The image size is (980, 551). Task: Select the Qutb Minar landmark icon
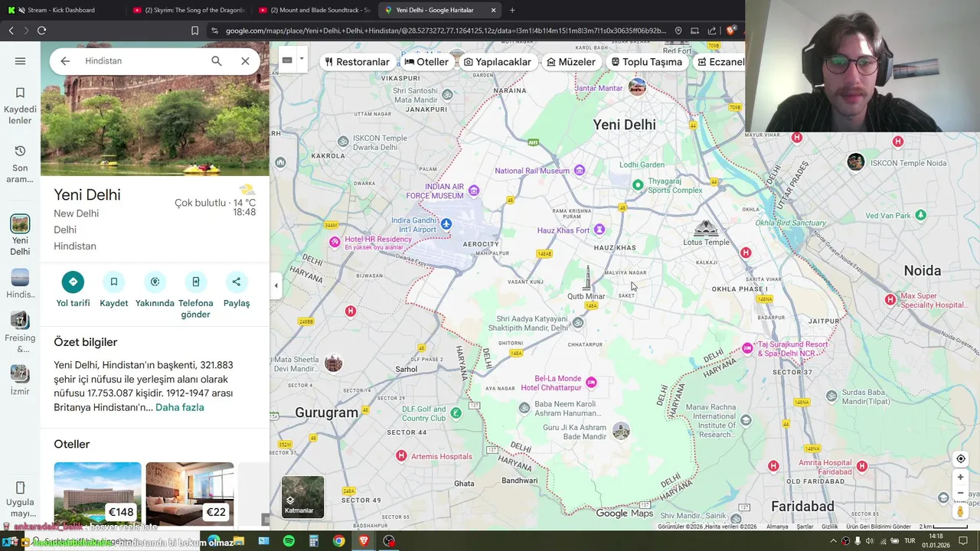pyautogui.click(x=587, y=279)
